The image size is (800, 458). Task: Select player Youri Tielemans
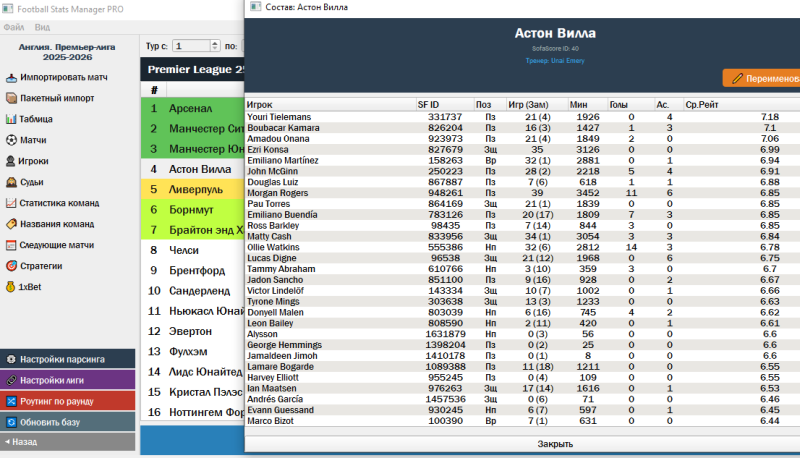point(522,117)
